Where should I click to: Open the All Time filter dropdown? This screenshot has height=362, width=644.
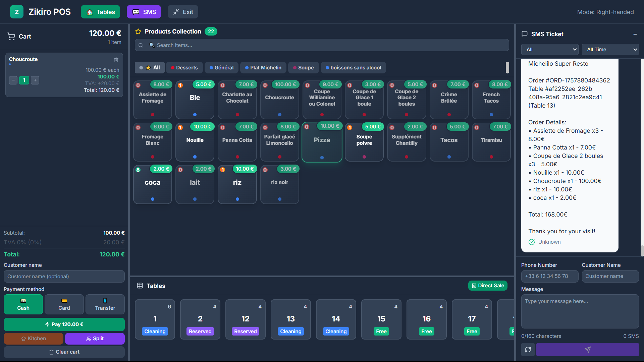[610, 50]
